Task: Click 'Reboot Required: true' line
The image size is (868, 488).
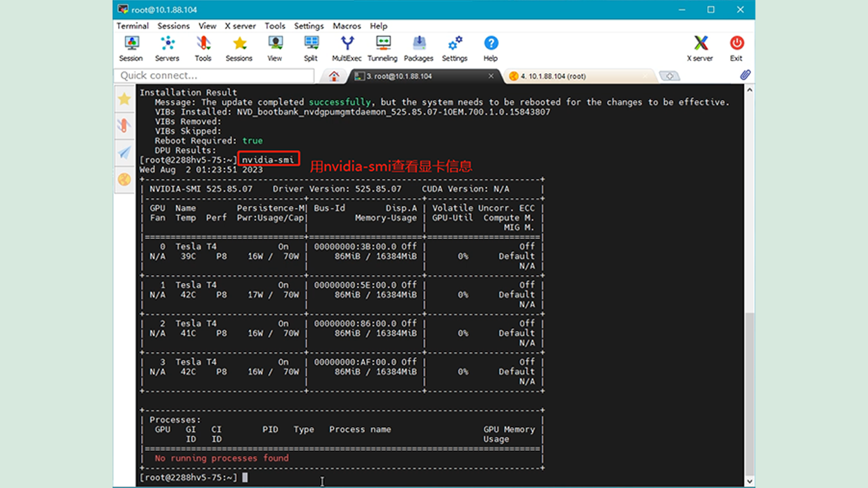Action: 209,141
